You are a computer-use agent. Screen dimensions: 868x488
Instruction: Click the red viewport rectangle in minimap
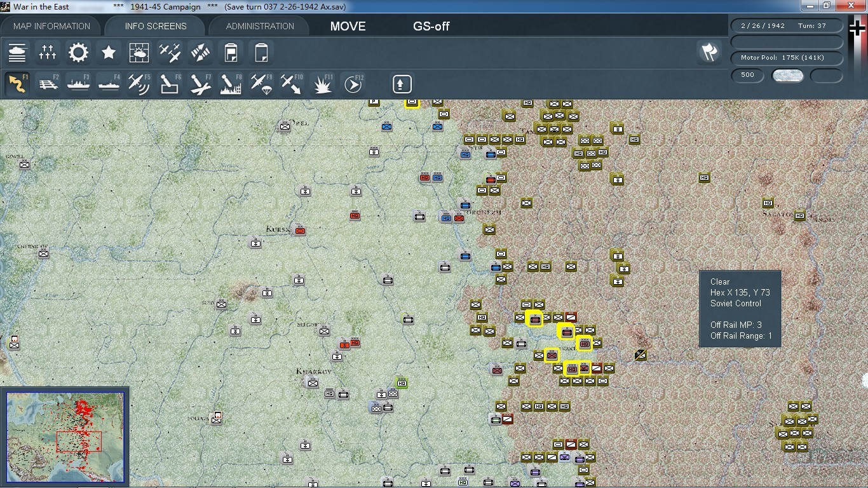click(x=79, y=442)
